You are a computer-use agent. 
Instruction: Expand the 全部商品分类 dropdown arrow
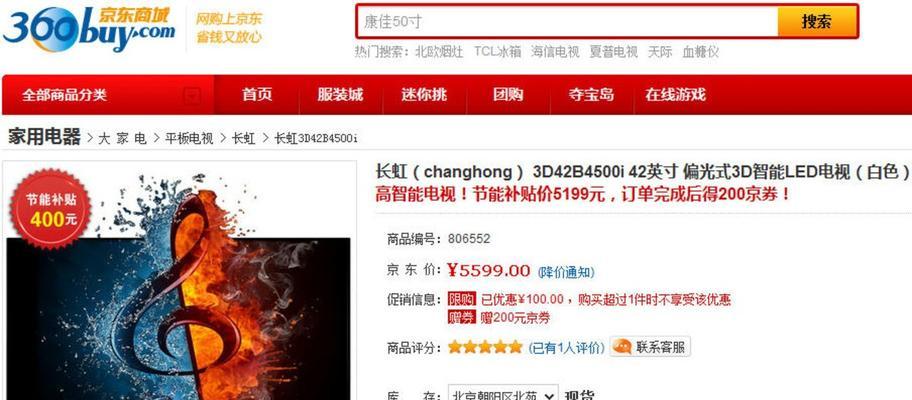[x=193, y=95]
